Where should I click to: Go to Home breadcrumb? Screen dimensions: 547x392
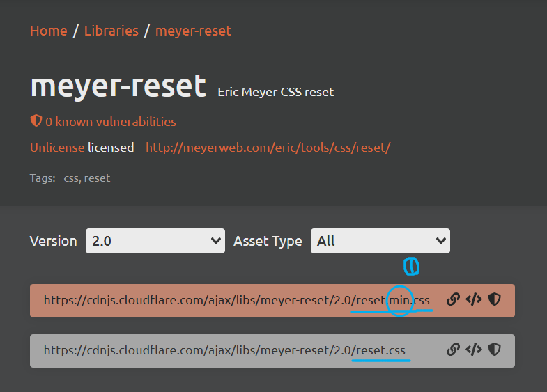49,31
